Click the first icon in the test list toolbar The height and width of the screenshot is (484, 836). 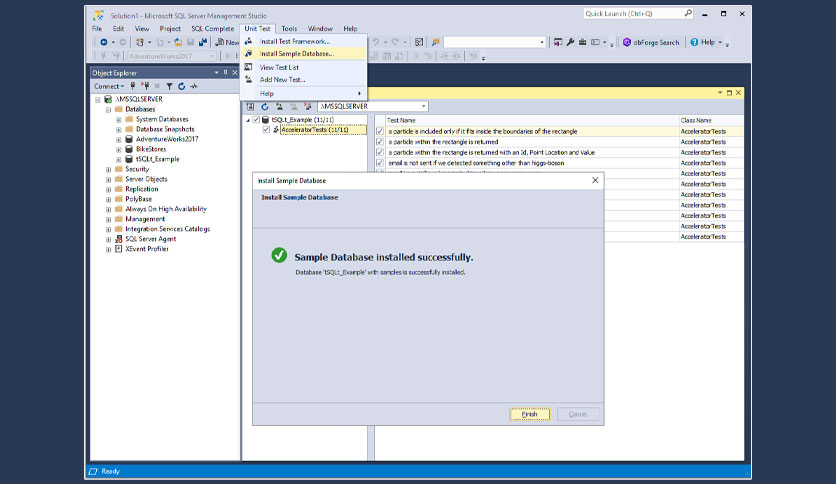(x=250, y=107)
